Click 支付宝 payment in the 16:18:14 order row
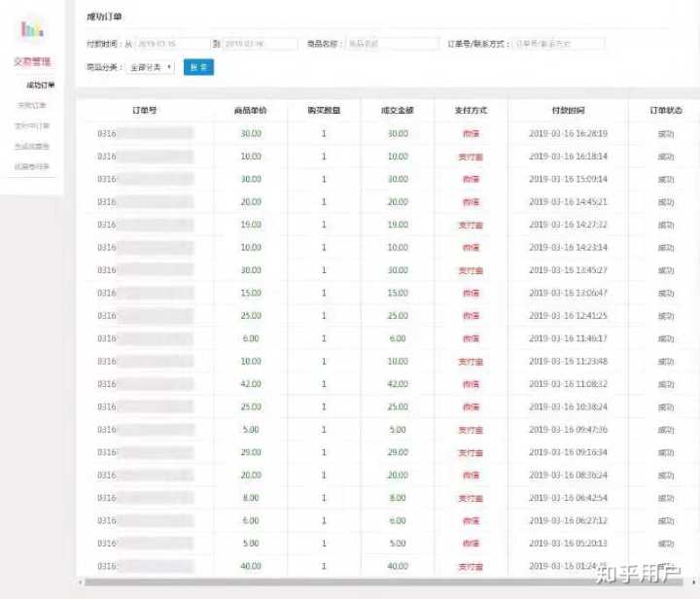 (471, 157)
